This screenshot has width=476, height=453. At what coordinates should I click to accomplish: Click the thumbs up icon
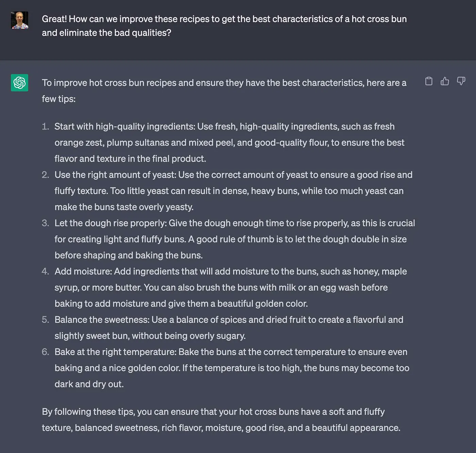click(445, 81)
